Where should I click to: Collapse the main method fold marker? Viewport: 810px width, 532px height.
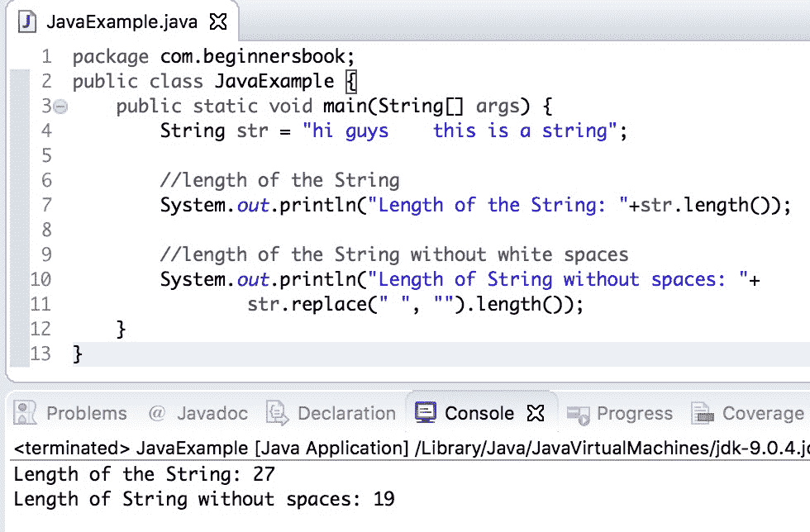point(60,107)
